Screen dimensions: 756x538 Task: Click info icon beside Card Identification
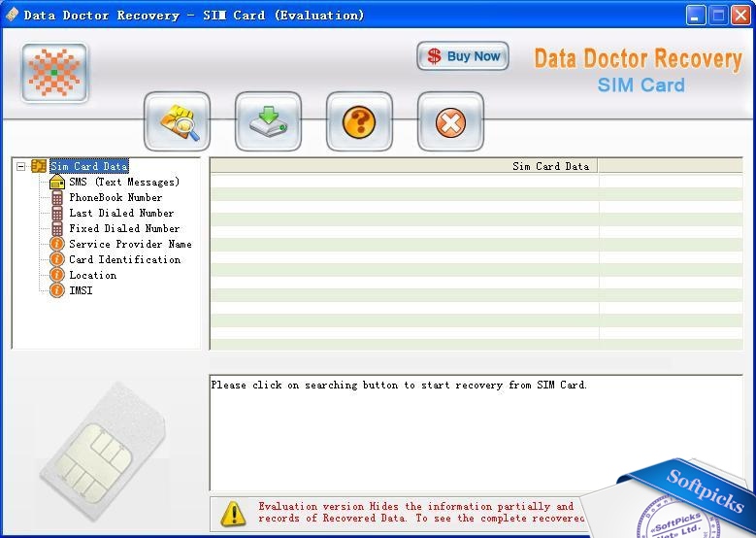pyautogui.click(x=57, y=259)
